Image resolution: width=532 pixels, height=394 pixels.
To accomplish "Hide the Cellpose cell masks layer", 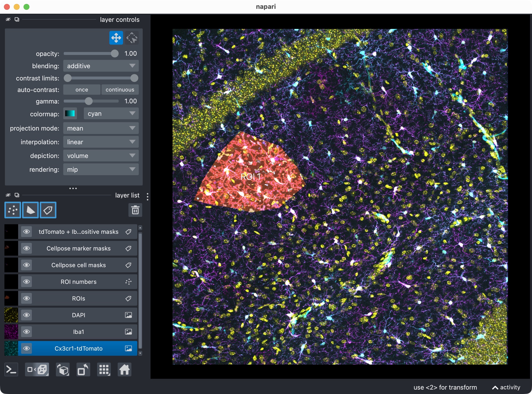I will pos(26,265).
